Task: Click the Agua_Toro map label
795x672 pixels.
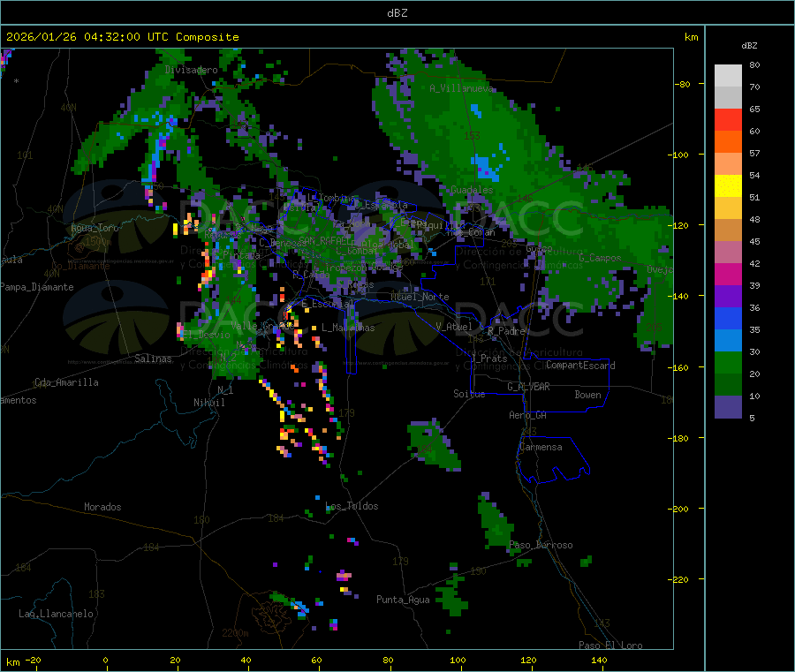Action: pyautogui.click(x=95, y=228)
